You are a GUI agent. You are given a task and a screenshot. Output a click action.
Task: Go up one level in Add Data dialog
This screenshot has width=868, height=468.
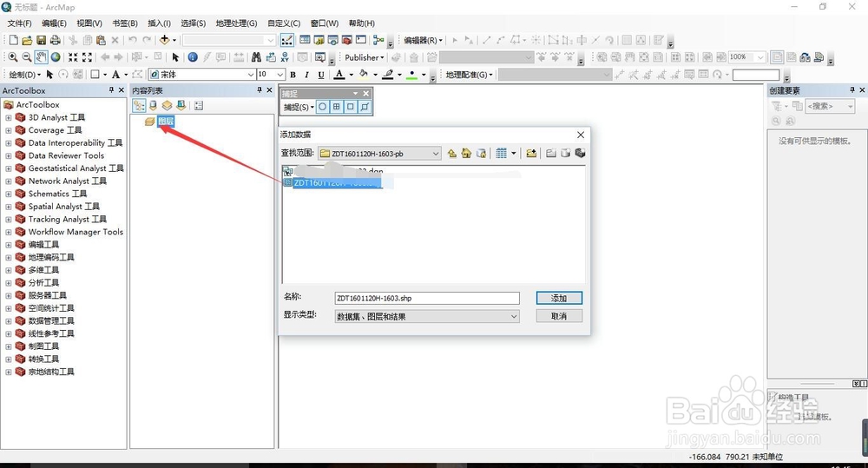coord(452,154)
